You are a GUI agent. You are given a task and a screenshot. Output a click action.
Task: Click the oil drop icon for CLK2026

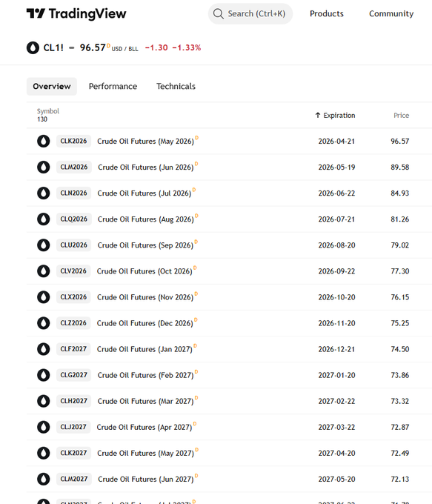point(44,141)
